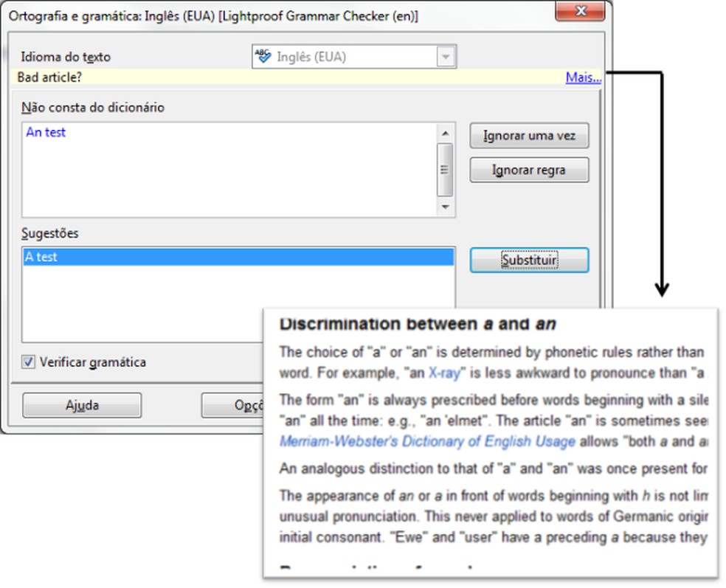Close the Ortografia e gramática dialog
The image size is (726, 588).
[580, 10]
